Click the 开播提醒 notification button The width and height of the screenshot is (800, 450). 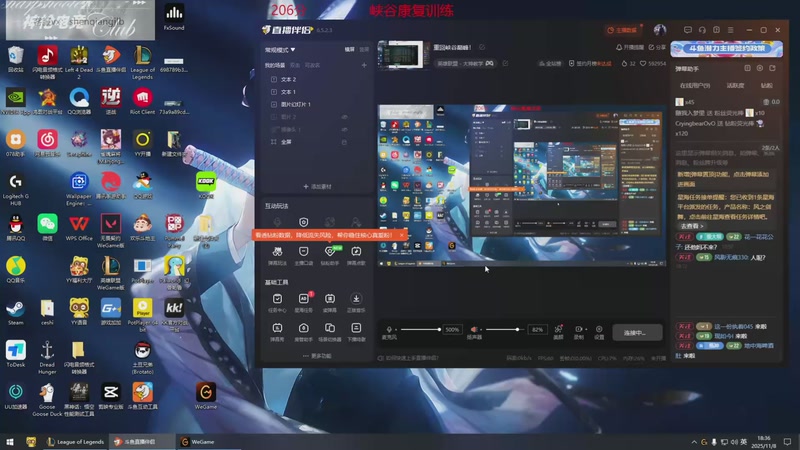tap(630, 47)
